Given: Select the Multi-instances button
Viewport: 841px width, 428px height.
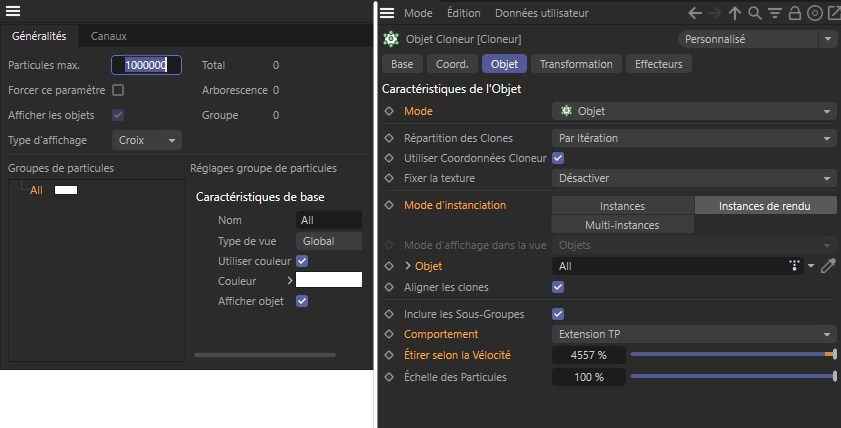Looking at the screenshot, I should click(x=622, y=225).
